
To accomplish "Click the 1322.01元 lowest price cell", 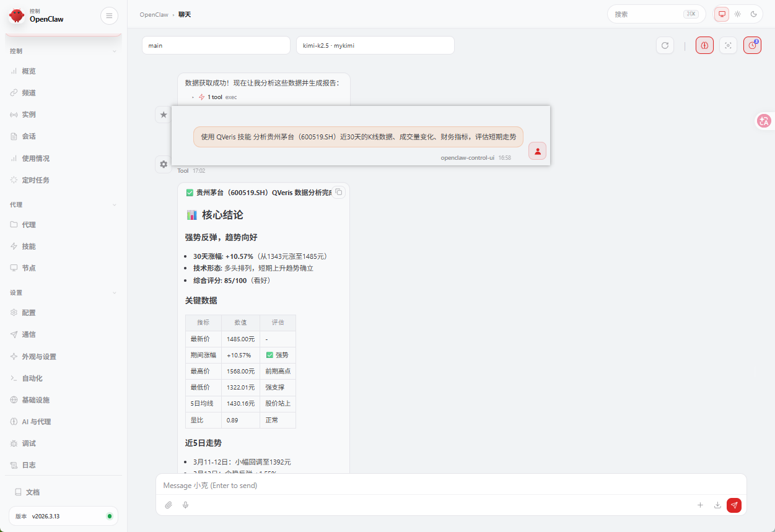I will tap(240, 388).
